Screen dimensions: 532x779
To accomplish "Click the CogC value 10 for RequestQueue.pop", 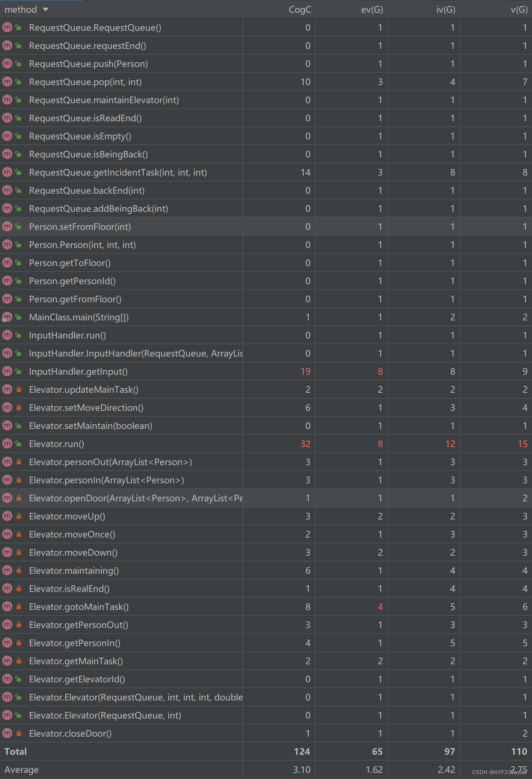I will point(305,82).
